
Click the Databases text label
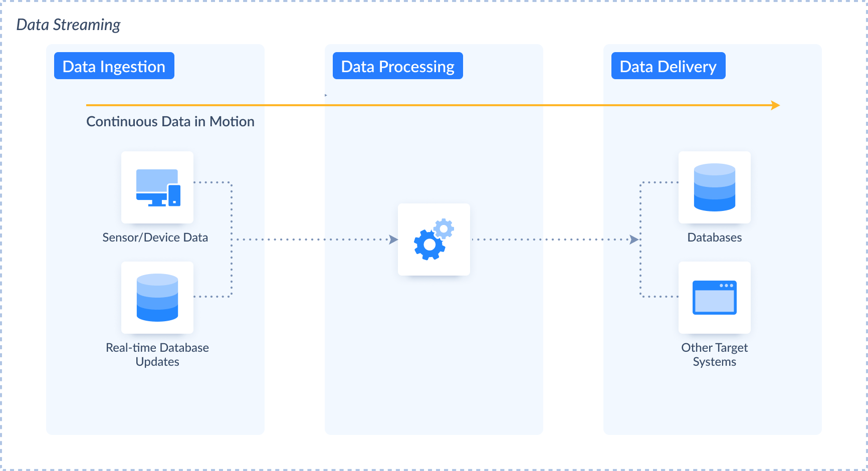(x=715, y=238)
